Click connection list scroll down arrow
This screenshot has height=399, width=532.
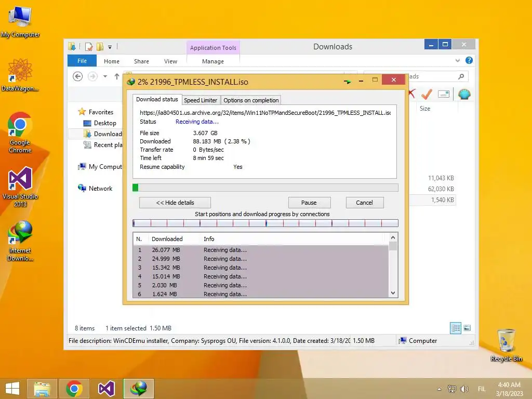pos(393,293)
